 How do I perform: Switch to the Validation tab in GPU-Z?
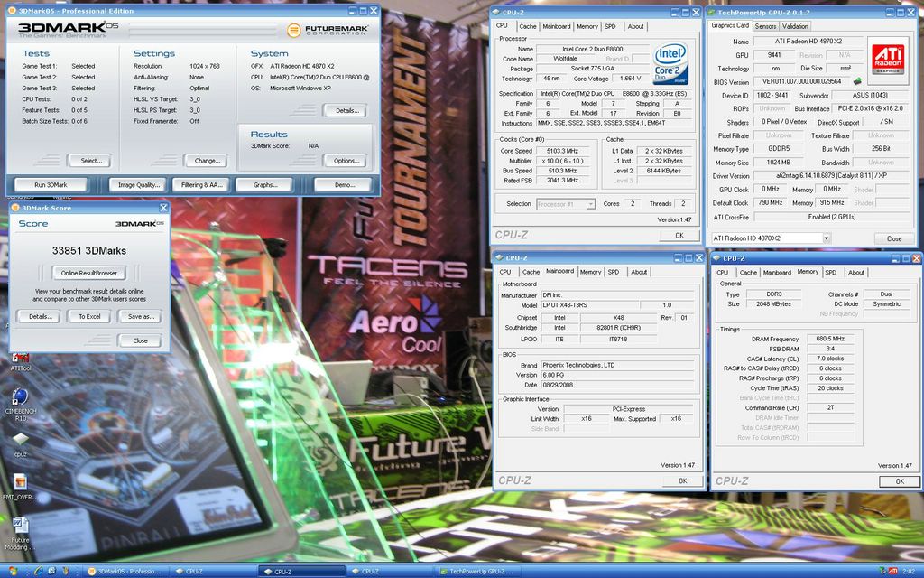click(795, 26)
